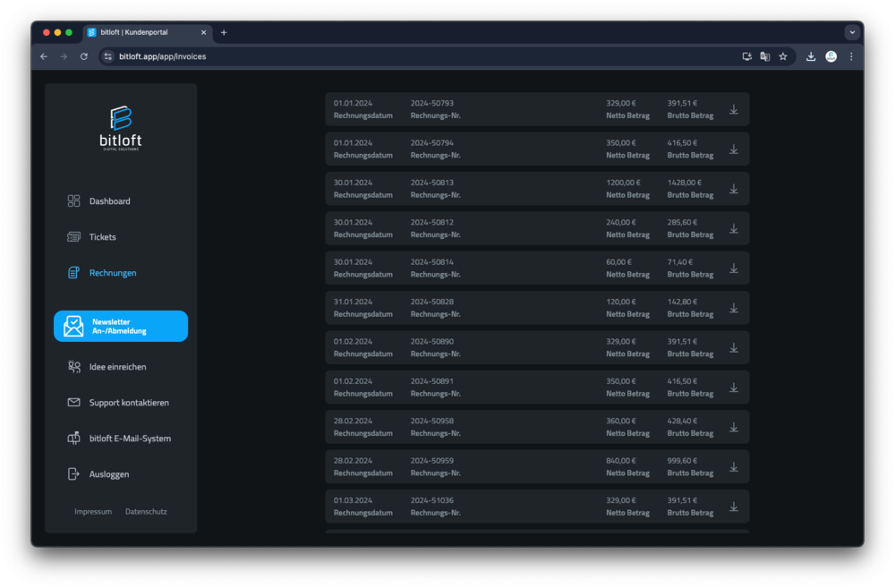The image size is (895, 588).
Task: Open the translate page icon
Action: click(765, 56)
